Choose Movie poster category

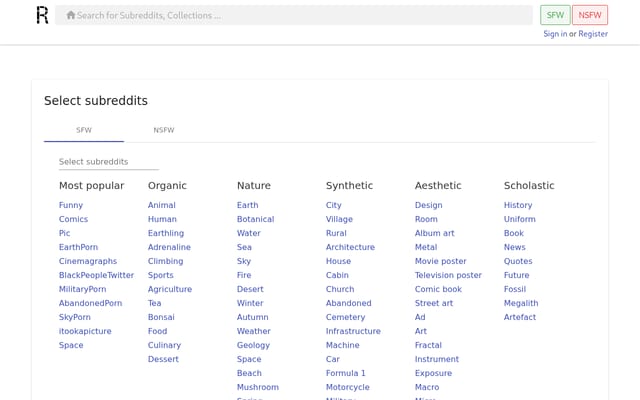click(440, 261)
